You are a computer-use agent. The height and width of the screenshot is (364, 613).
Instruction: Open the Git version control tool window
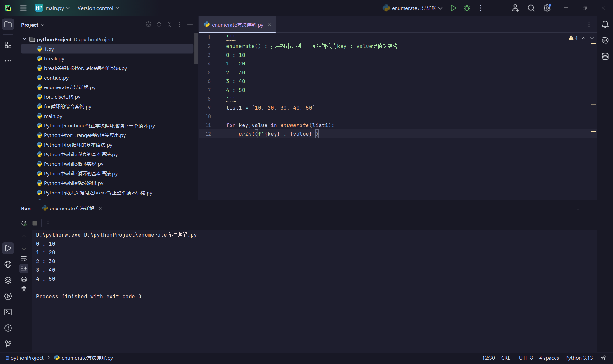(x=8, y=344)
